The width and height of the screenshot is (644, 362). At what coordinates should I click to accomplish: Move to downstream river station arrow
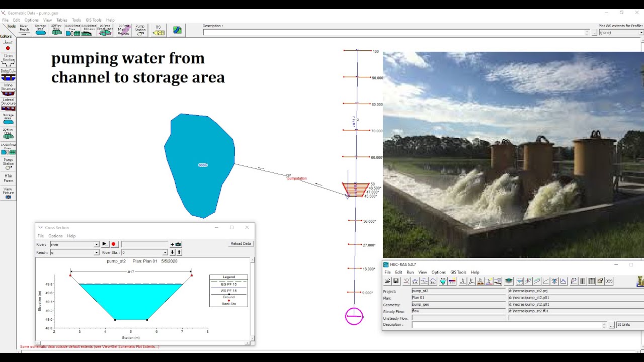pos(173,252)
